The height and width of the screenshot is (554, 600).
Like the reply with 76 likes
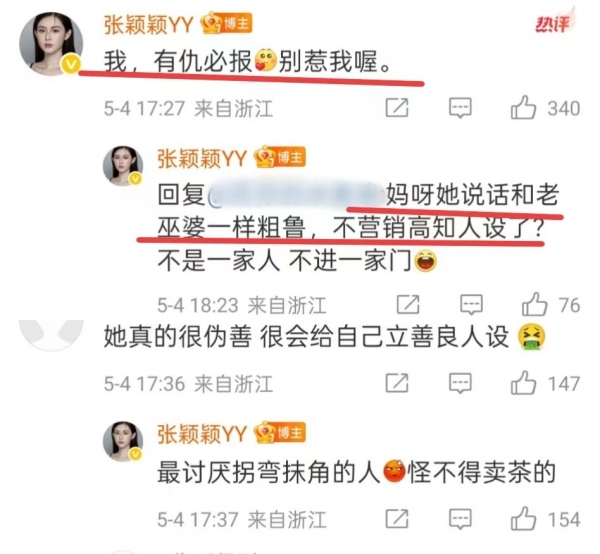tap(534, 305)
